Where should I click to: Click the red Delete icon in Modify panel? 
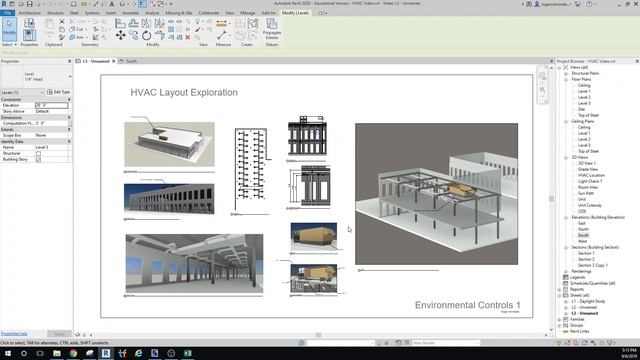pyautogui.click(x=188, y=37)
